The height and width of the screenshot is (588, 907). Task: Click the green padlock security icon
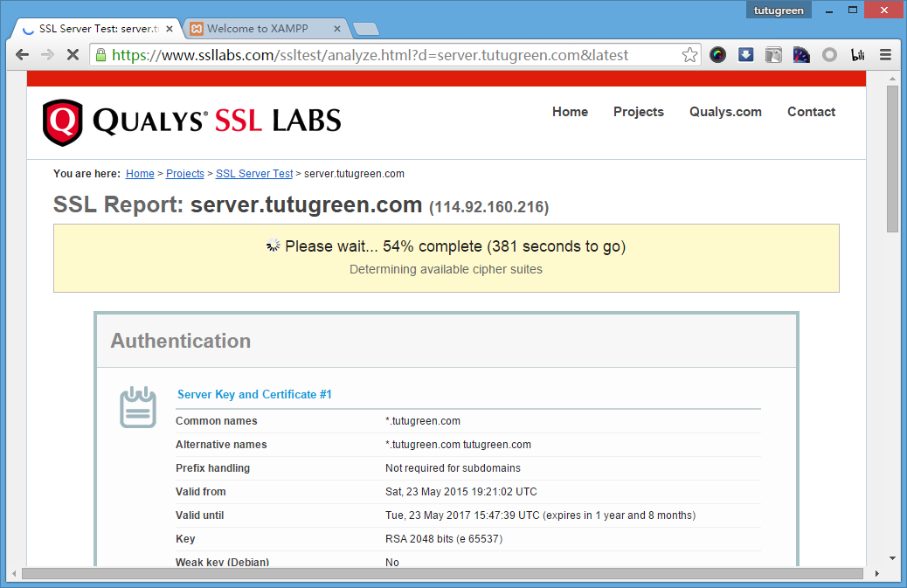point(100,55)
